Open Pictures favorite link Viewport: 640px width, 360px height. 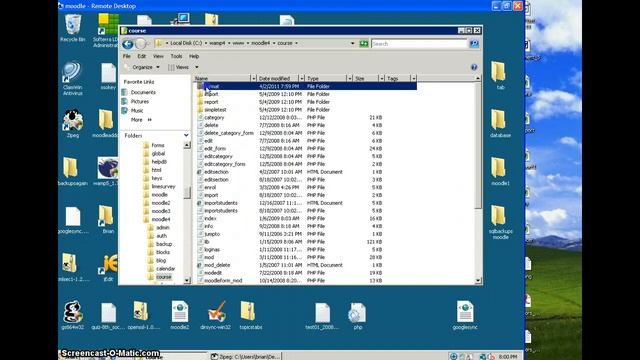tap(140, 102)
